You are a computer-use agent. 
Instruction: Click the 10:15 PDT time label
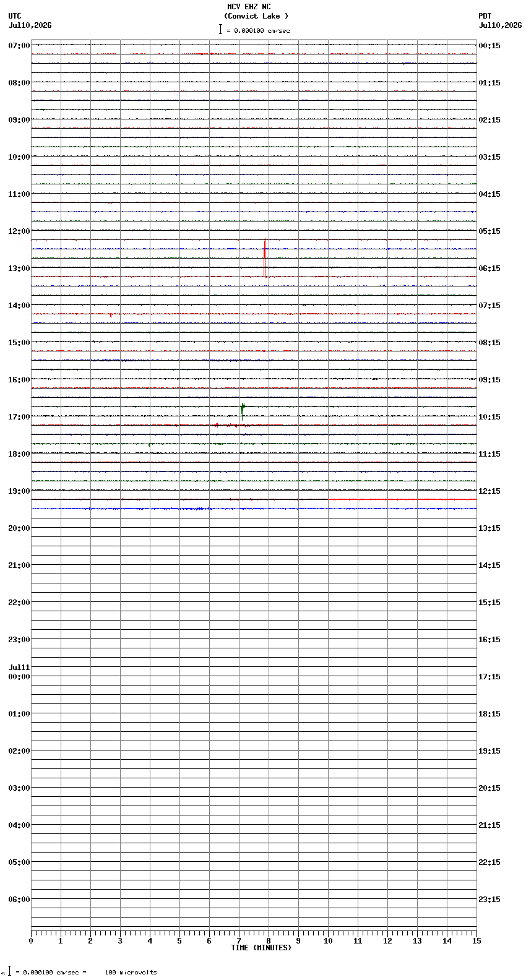(489, 417)
